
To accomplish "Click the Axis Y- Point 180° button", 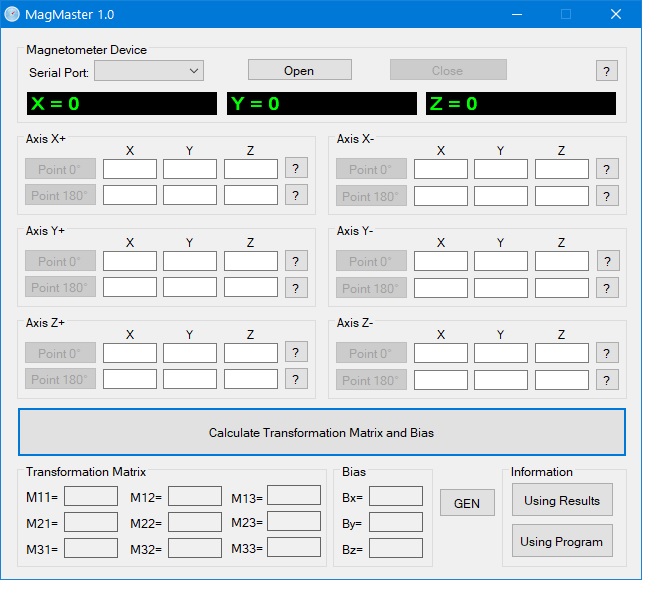I will [371, 288].
